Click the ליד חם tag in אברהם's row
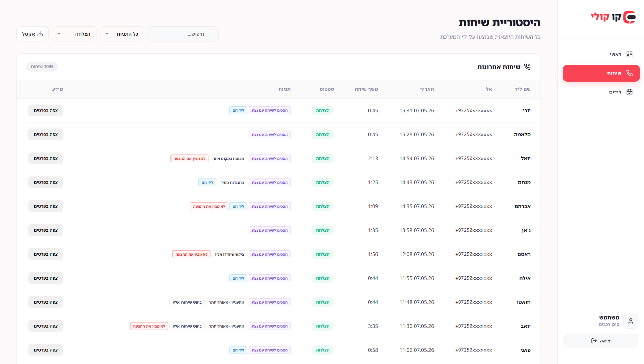Viewport: 644px width, 364px height. [238, 206]
